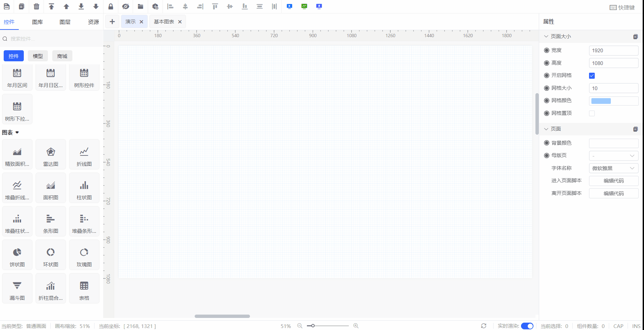Viewport: 644px width, 330px height.
Task: Enable the grid on top checkbox
Action: coord(592,114)
